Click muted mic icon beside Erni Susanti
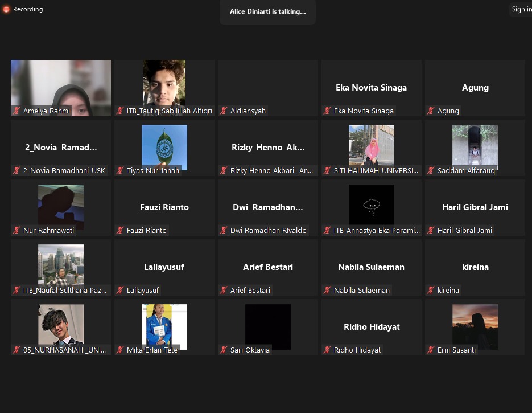 click(x=431, y=350)
